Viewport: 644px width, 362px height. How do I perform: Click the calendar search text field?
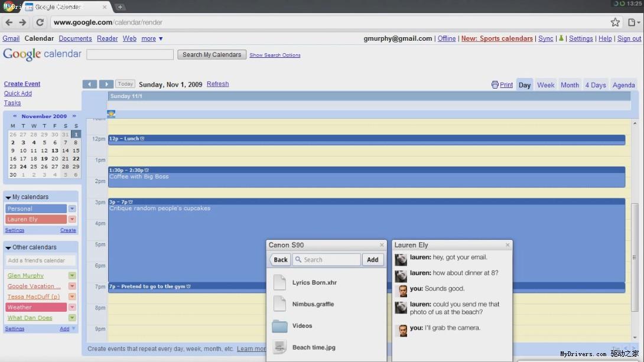click(130, 54)
